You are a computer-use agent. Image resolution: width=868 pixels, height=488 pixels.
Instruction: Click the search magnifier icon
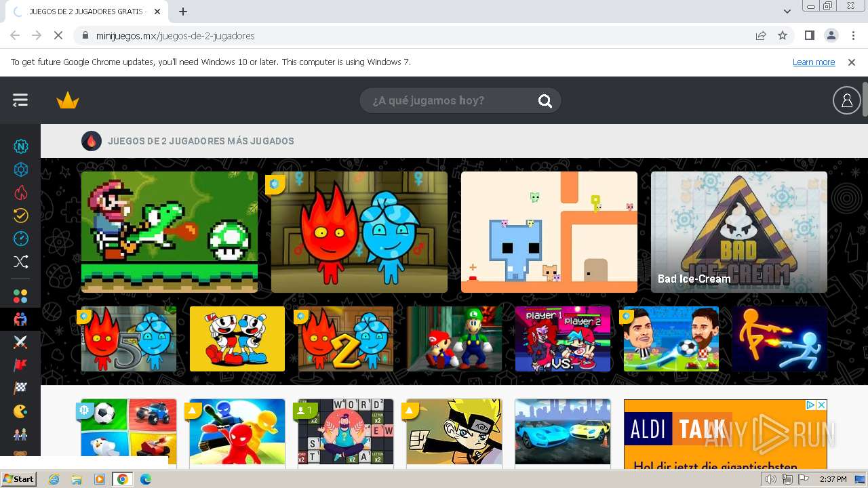(x=545, y=101)
